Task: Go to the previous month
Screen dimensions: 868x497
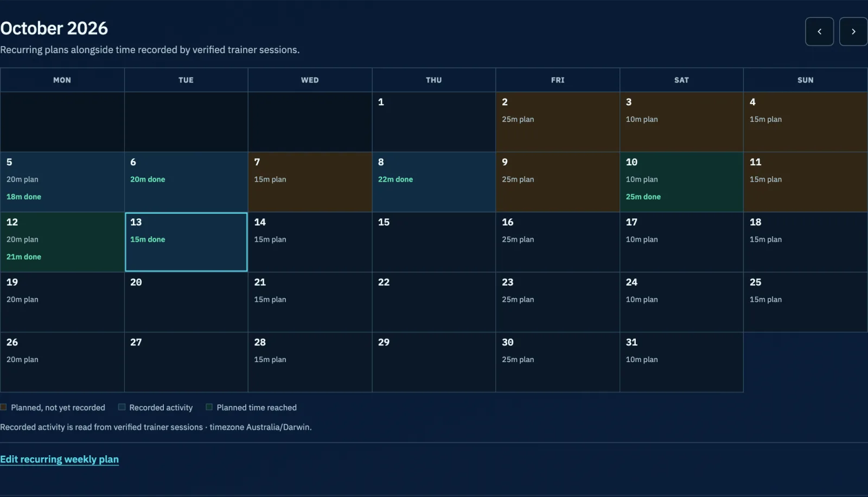Action: (819, 31)
